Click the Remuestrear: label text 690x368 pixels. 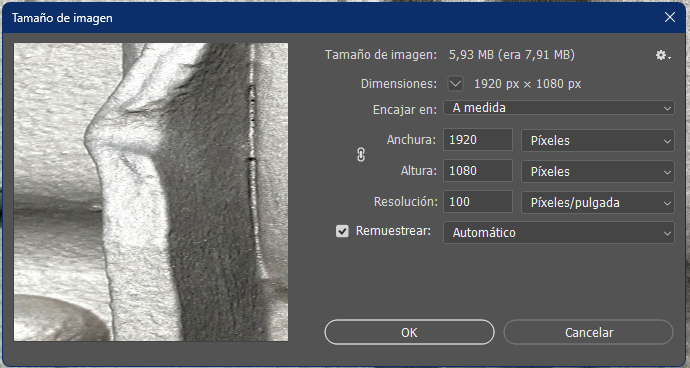393,231
